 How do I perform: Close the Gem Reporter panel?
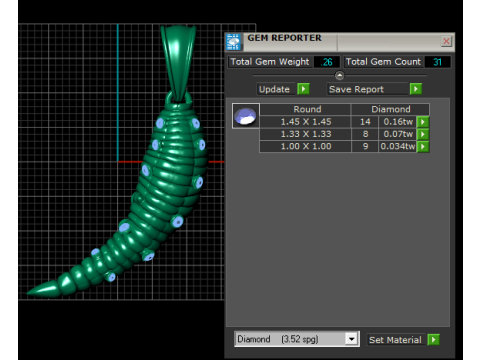pyautogui.click(x=446, y=41)
